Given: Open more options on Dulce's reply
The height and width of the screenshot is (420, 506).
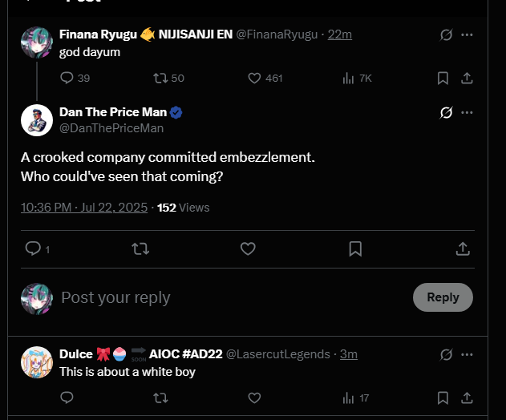Looking at the screenshot, I should pyautogui.click(x=467, y=354).
